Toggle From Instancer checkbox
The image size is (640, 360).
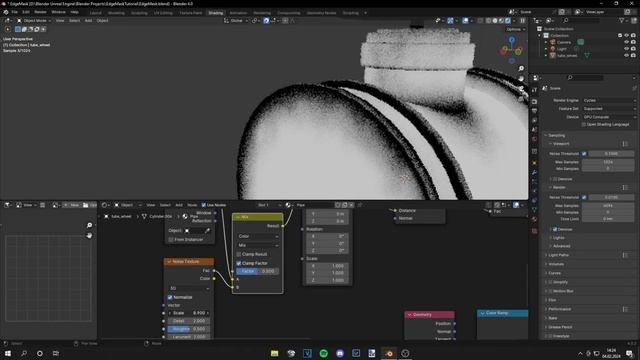coord(171,240)
